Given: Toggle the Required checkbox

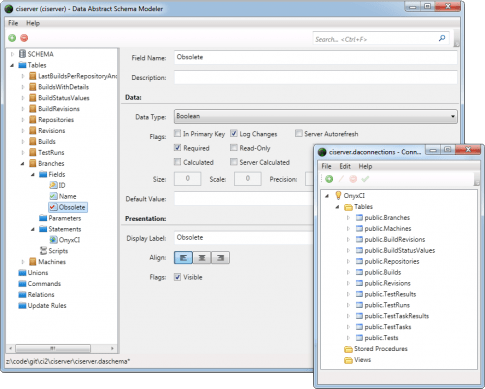Looking at the screenshot, I should pos(177,148).
